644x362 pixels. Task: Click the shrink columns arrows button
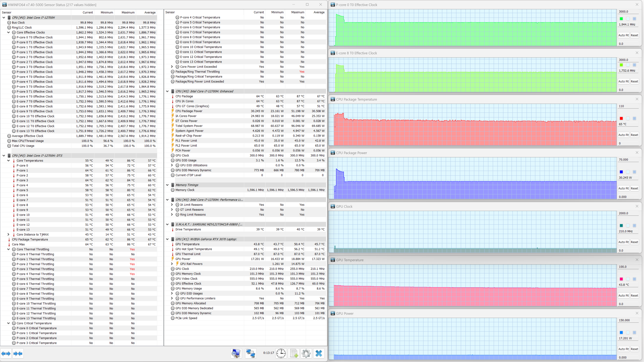click(x=18, y=353)
